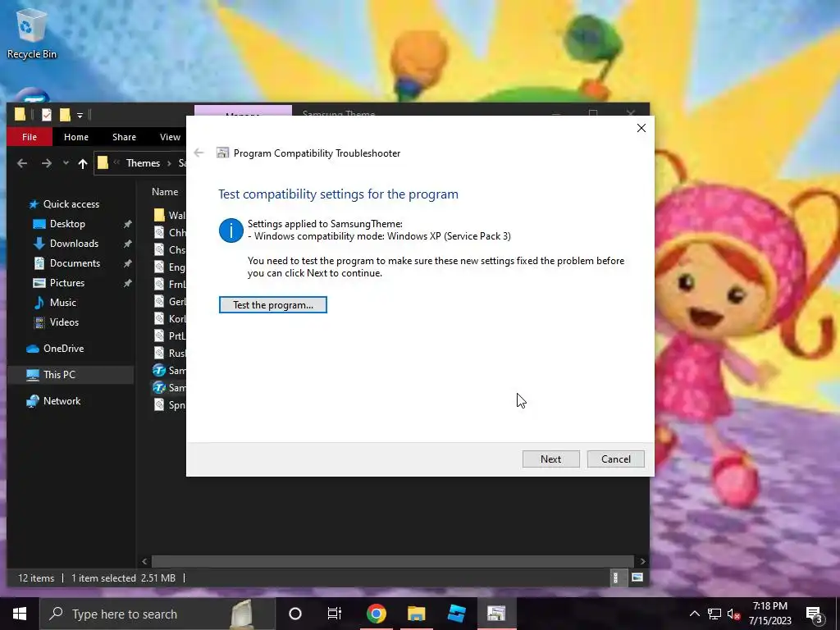Click the Test the program button
Screen dimensions: 840x630
tap(272, 305)
